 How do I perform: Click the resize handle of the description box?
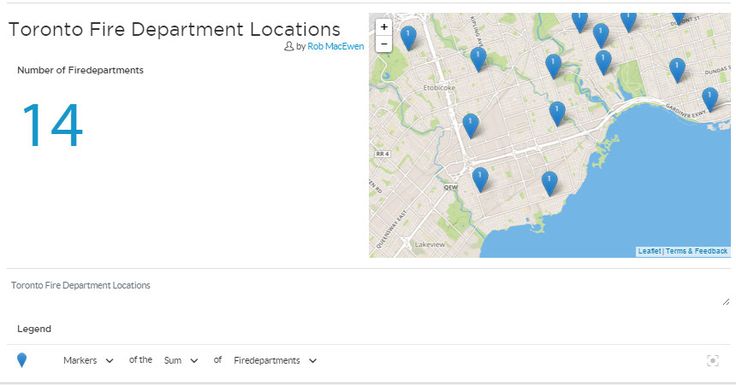click(x=726, y=302)
